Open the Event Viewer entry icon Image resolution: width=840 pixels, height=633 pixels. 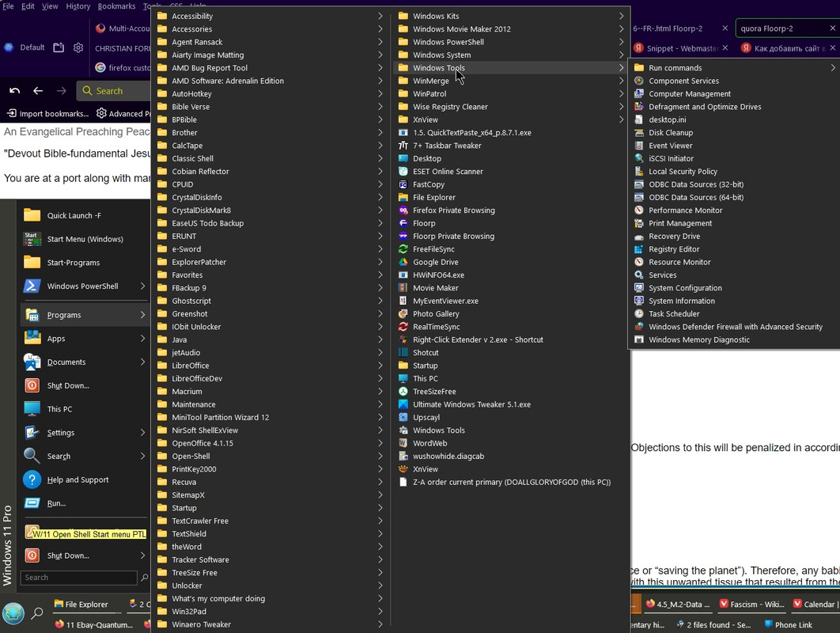(638, 146)
